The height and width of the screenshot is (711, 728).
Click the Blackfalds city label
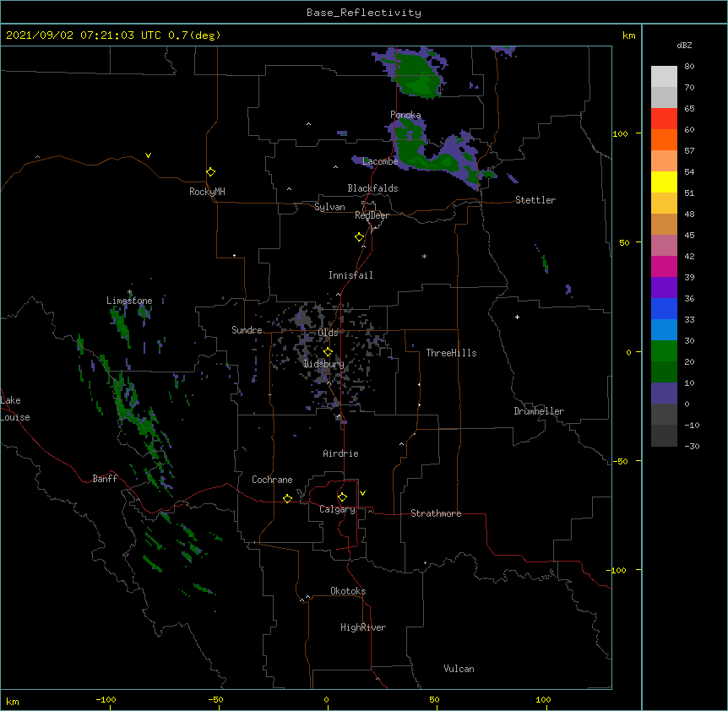pos(372,188)
